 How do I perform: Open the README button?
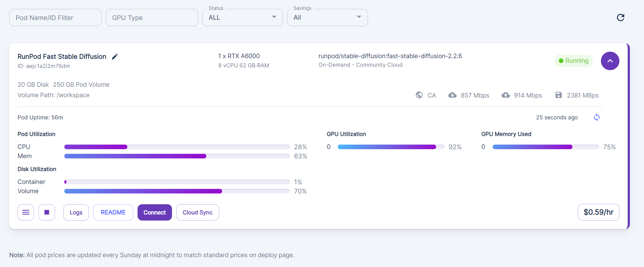(113, 212)
